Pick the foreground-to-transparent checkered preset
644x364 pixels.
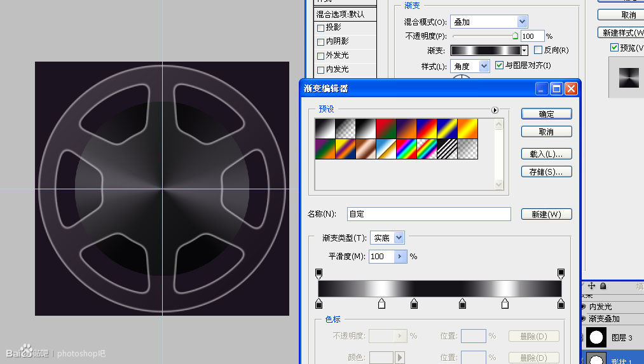(x=345, y=128)
